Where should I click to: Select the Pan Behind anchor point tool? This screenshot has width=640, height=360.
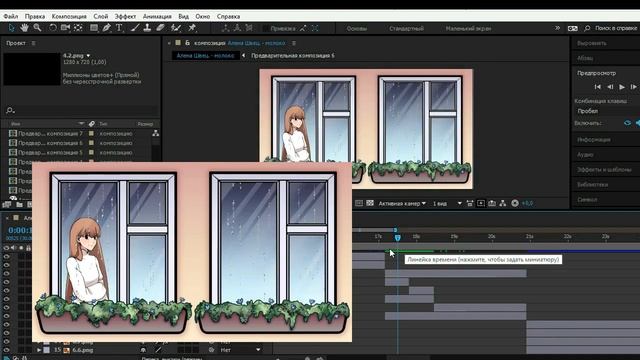pos(78,28)
